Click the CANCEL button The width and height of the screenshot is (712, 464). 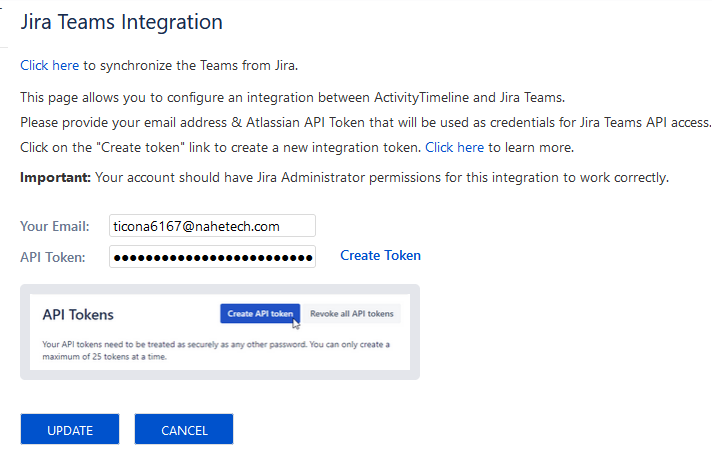(x=184, y=429)
